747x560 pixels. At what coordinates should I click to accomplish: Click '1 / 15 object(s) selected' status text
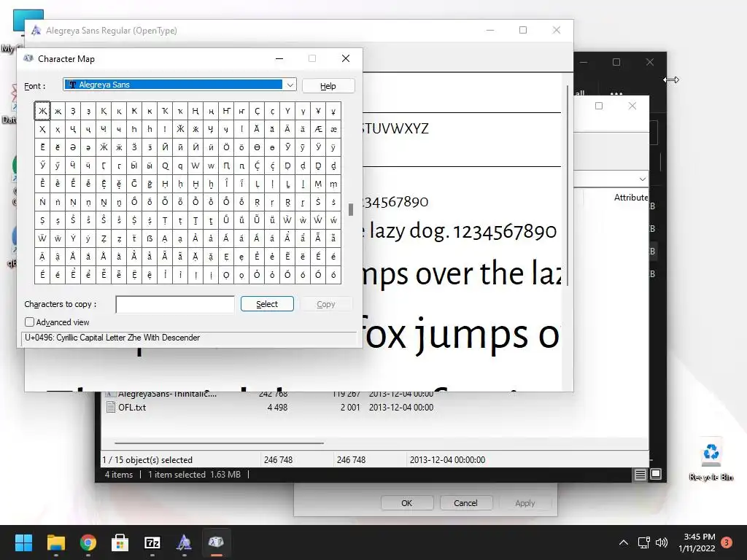[147, 460]
